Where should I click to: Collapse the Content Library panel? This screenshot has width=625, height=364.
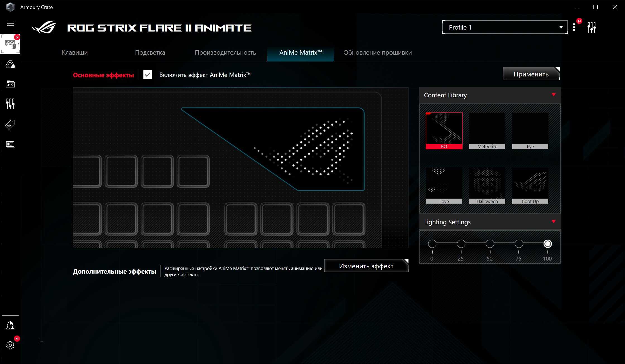(554, 95)
